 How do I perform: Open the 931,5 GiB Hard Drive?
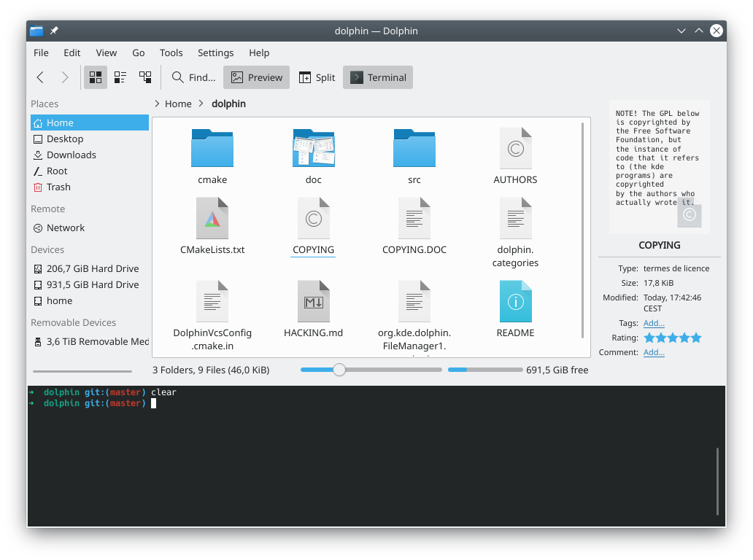tap(90, 284)
